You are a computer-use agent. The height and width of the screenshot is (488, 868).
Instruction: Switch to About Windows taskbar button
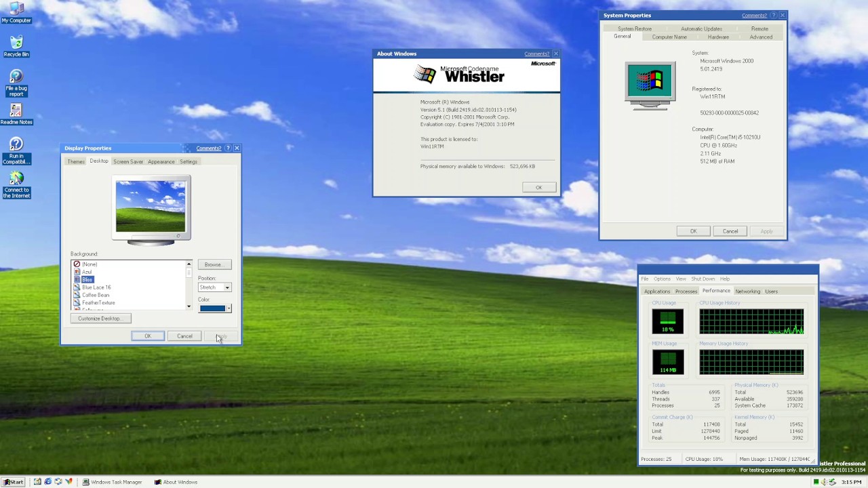click(x=176, y=482)
